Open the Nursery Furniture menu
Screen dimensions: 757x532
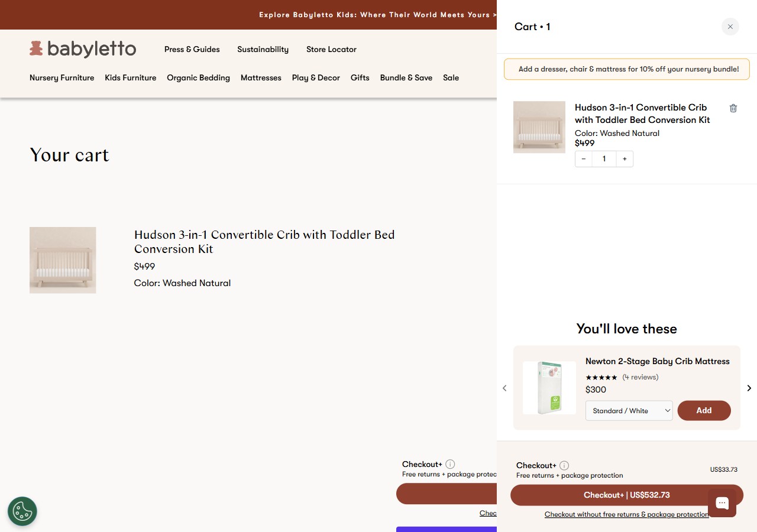coord(62,77)
